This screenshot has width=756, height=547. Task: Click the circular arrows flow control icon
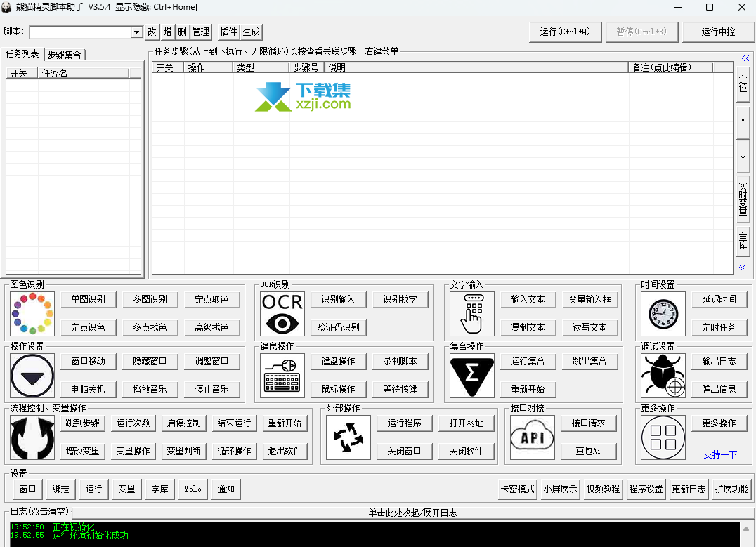tap(32, 437)
